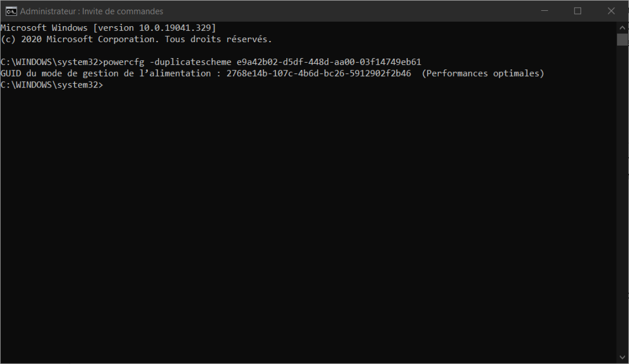Click the scrollbar up arrow

click(x=622, y=27)
